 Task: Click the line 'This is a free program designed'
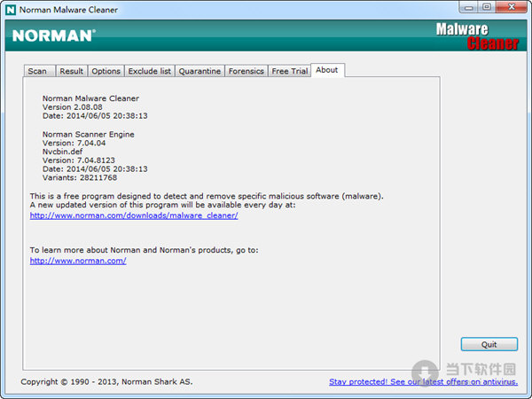[x=207, y=196]
